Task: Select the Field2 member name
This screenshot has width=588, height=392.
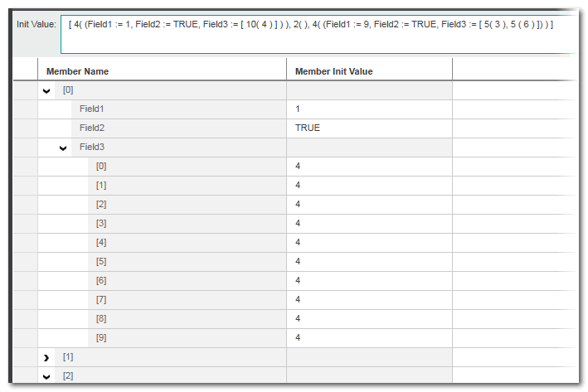Action: click(x=92, y=128)
